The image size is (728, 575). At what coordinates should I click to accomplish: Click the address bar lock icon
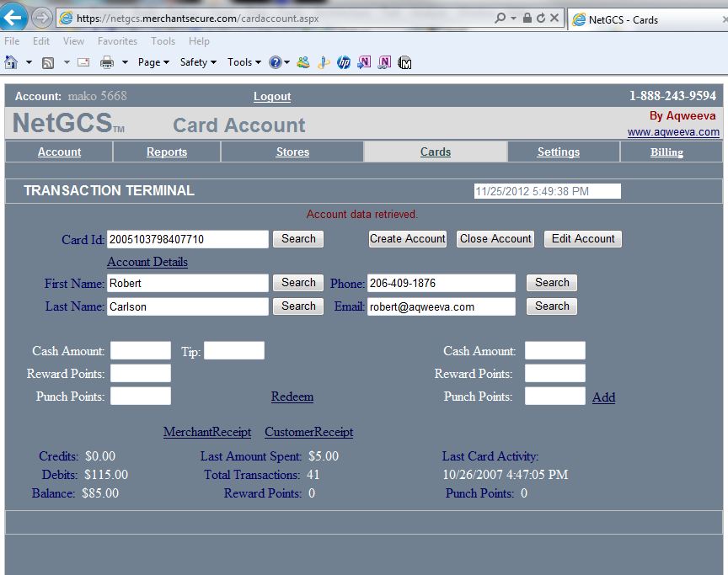pos(527,19)
